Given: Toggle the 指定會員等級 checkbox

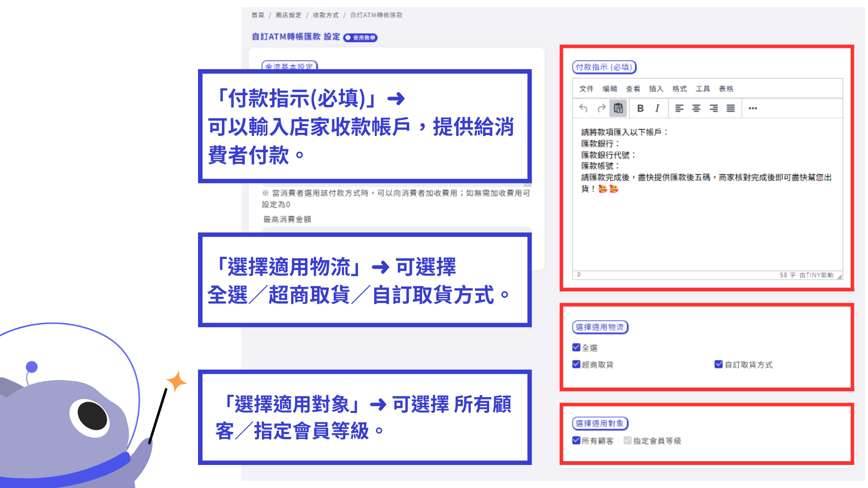Looking at the screenshot, I should pos(627,441).
